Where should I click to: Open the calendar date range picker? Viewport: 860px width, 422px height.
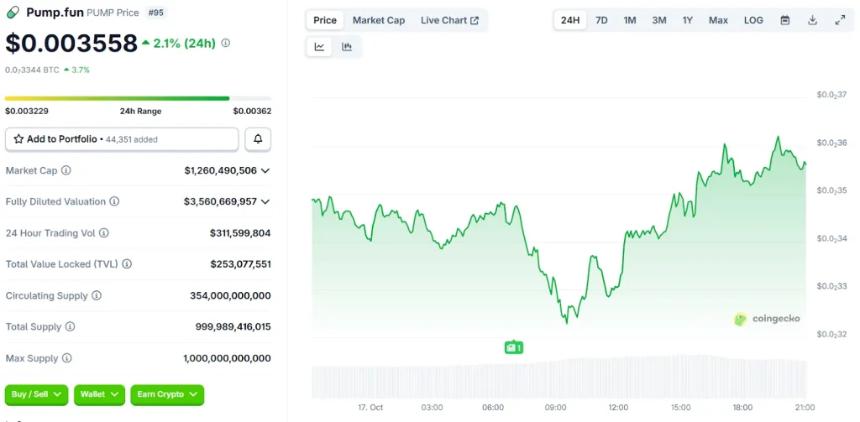[x=785, y=20]
